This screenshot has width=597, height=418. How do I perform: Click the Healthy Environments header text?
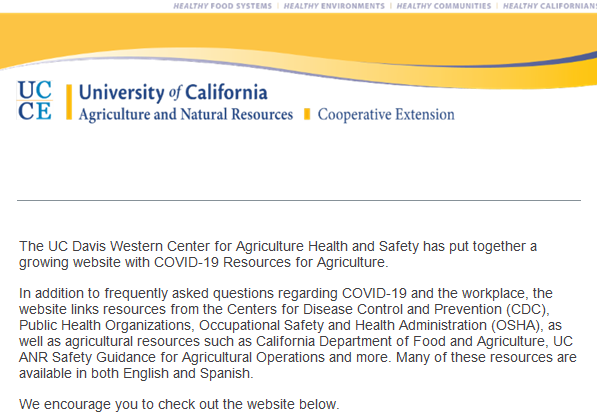[x=334, y=6]
